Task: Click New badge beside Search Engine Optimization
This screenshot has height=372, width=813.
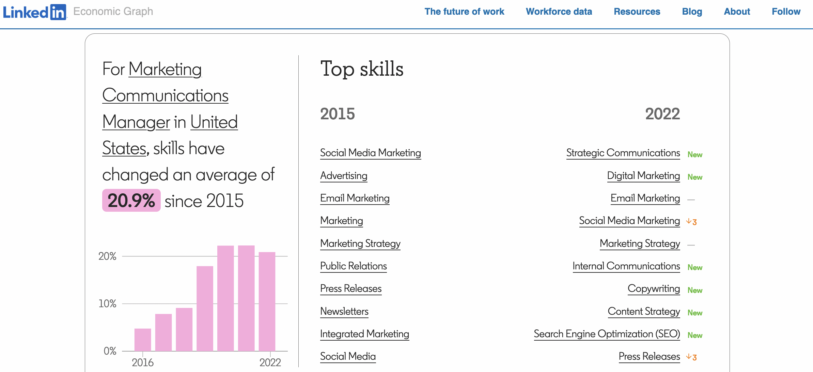Action: (695, 335)
